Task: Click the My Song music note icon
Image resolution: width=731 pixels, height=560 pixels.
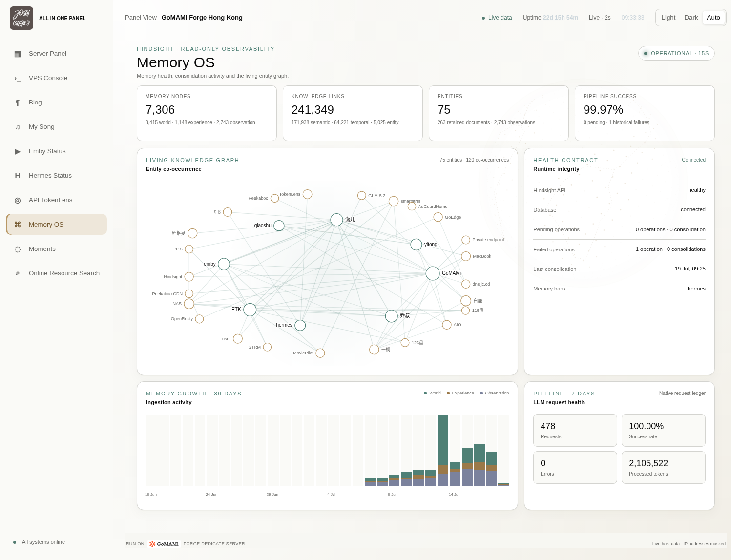Action: (x=18, y=127)
